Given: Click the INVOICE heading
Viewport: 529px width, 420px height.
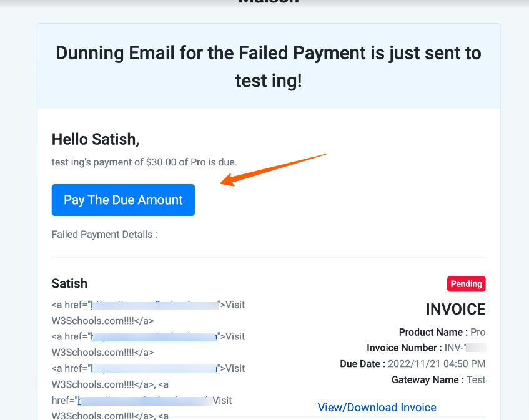Looking at the screenshot, I should [x=456, y=309].
